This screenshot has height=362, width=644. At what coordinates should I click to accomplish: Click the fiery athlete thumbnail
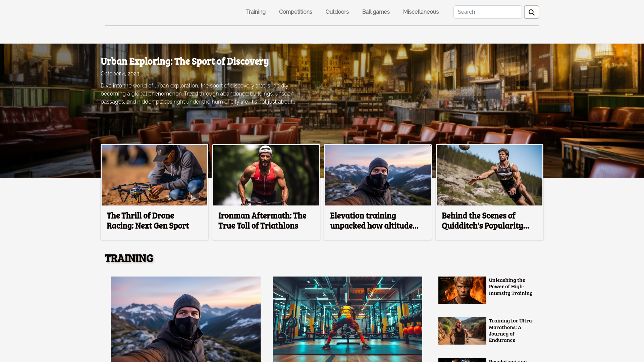tap(462, 290)
